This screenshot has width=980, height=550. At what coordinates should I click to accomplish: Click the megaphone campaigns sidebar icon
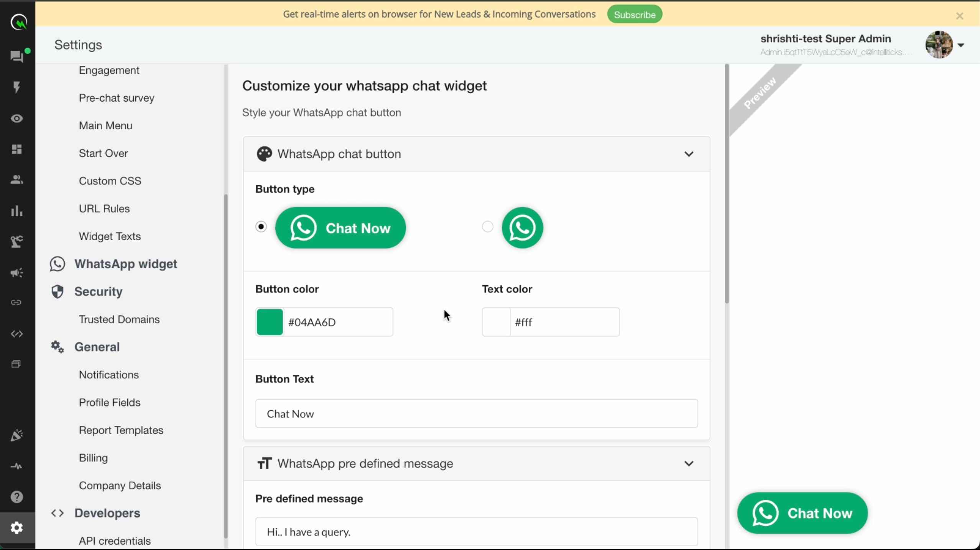tap(16, 273)
